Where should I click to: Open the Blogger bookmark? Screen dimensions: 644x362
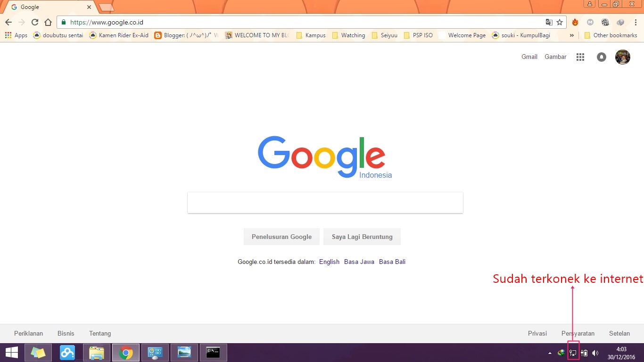coord(187,35)
